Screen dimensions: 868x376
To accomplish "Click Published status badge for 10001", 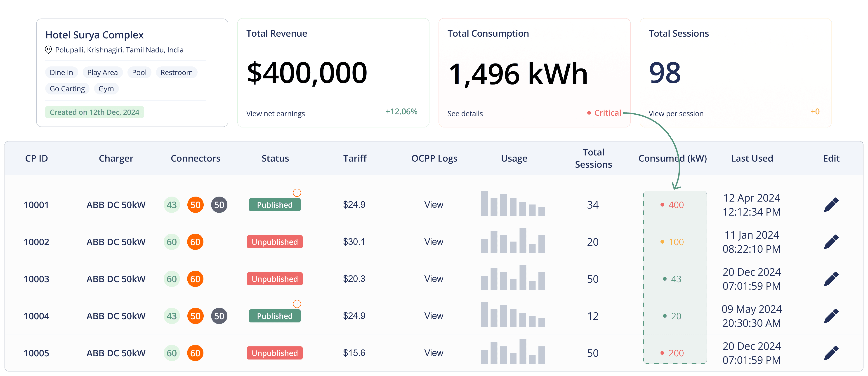I will tap(275, 205).
